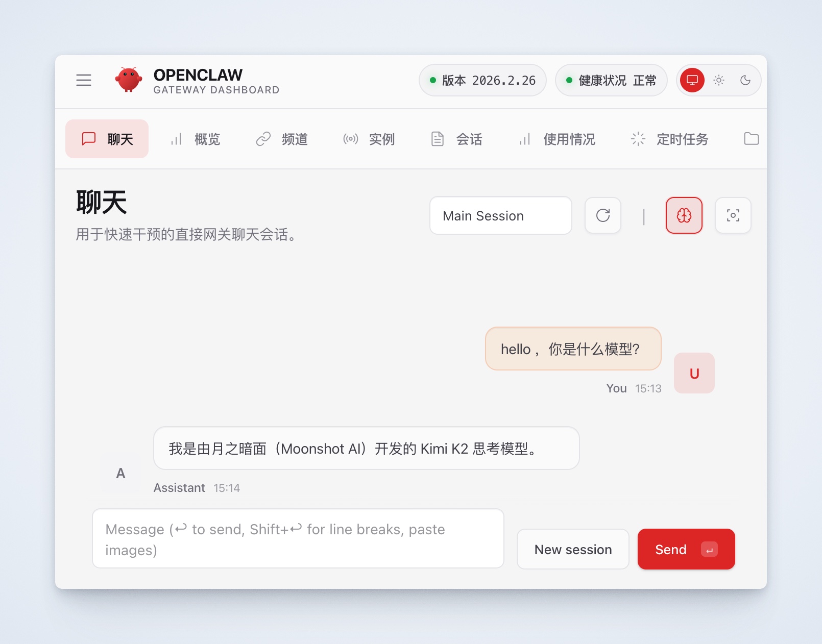Image resolution: width=822 pixels, height=644 pixels.
Task: Go to the 频道 channels tab
Action: 282,139
